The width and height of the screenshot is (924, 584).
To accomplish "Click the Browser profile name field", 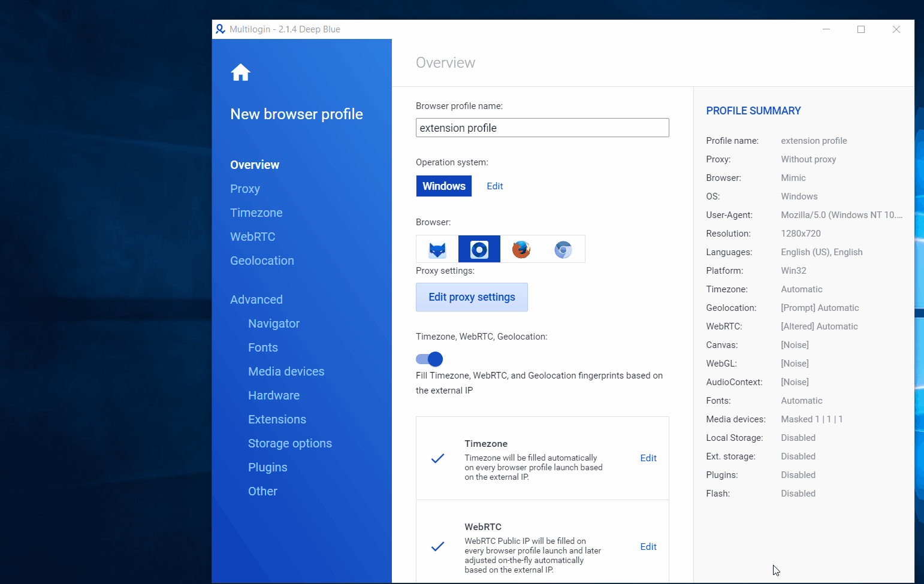I will coord(542,128).
